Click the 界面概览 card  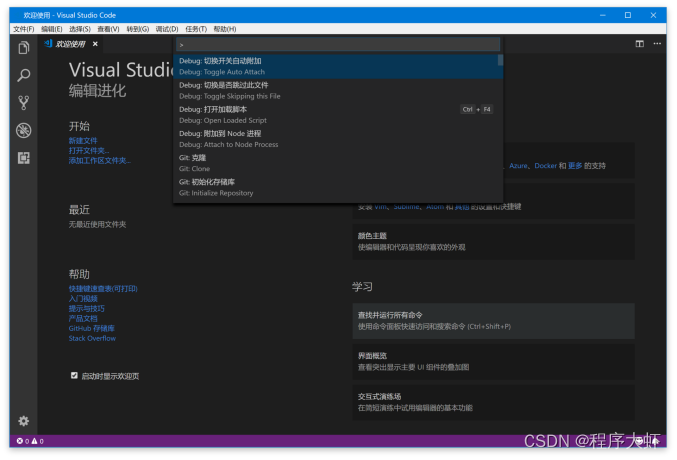click(493, 362)
